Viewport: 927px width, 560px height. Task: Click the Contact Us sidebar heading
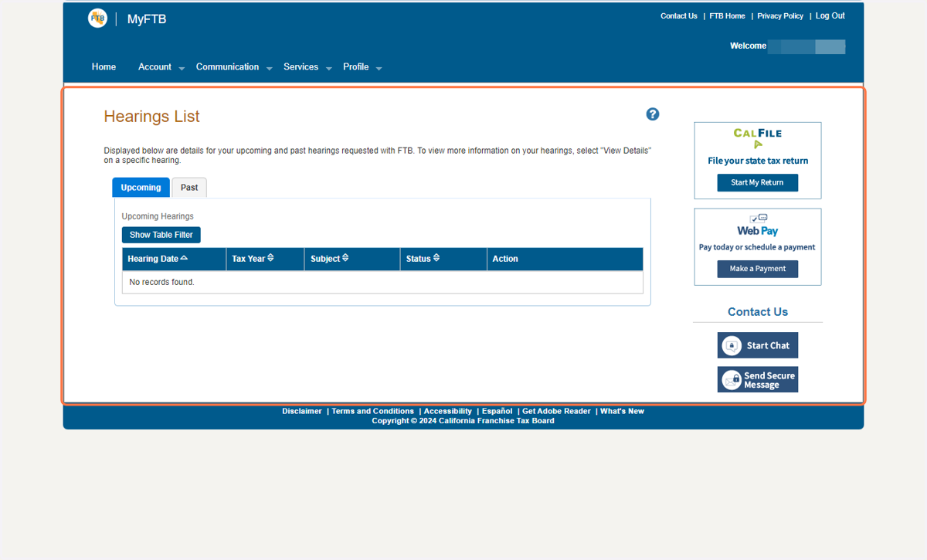[758, 312]
